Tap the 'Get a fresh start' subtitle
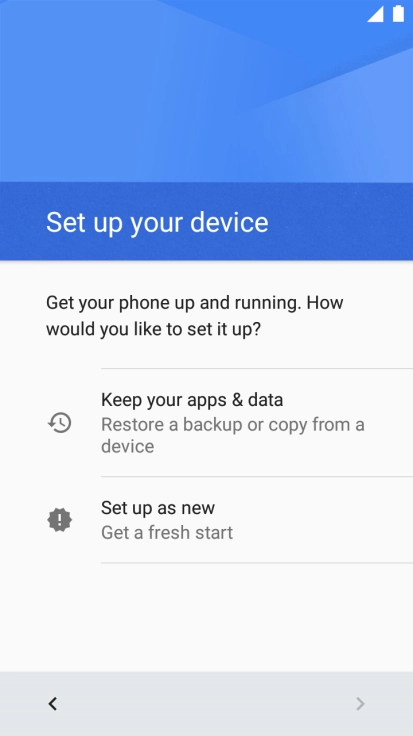The width and height of the screenshot is (413, 736). pyautogui.click(x=167, y=532)
